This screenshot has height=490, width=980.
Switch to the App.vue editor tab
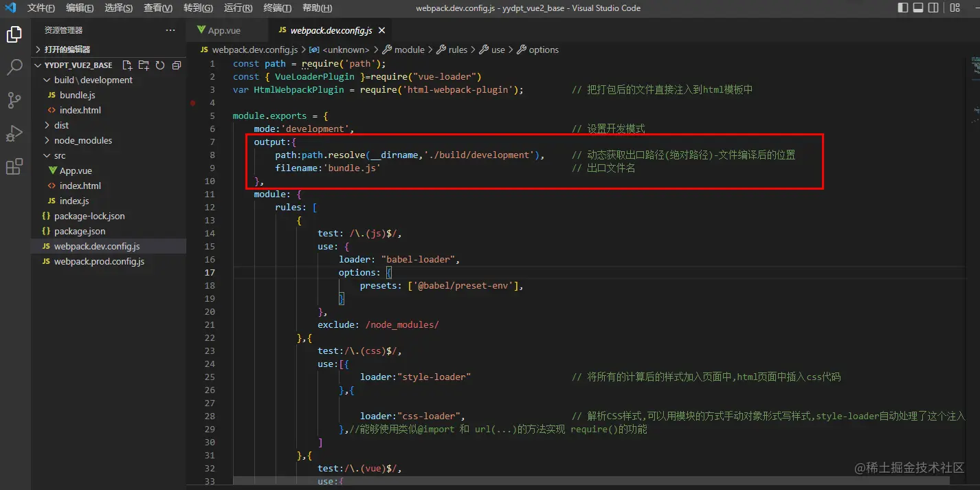pyautogui.click(x=227, y=30)
